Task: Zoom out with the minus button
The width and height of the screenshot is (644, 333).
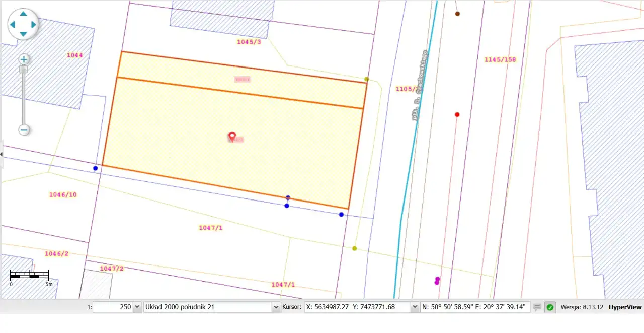Action: tap(24, 130)
